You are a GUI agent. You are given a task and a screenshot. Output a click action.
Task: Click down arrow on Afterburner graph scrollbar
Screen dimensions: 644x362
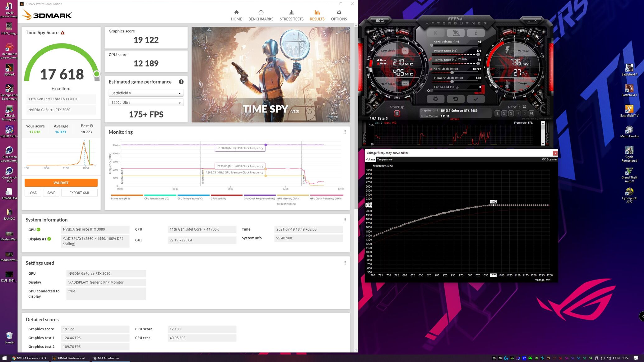coord(543,143)
